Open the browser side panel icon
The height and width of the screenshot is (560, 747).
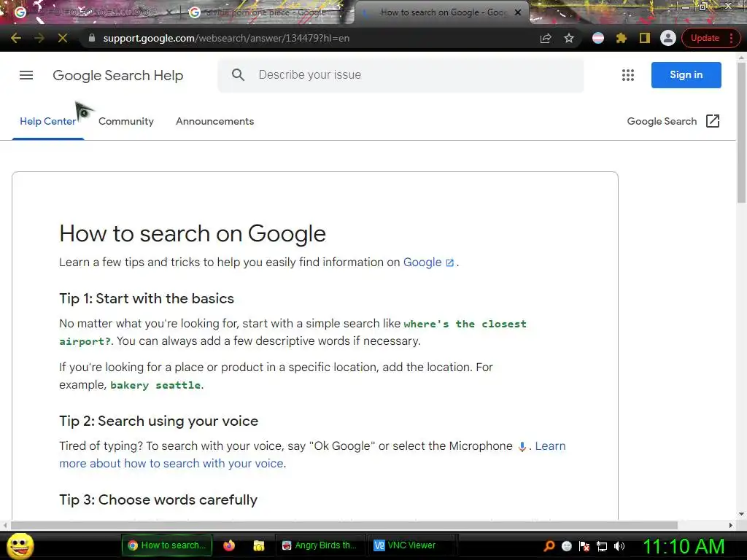(645, 38)
